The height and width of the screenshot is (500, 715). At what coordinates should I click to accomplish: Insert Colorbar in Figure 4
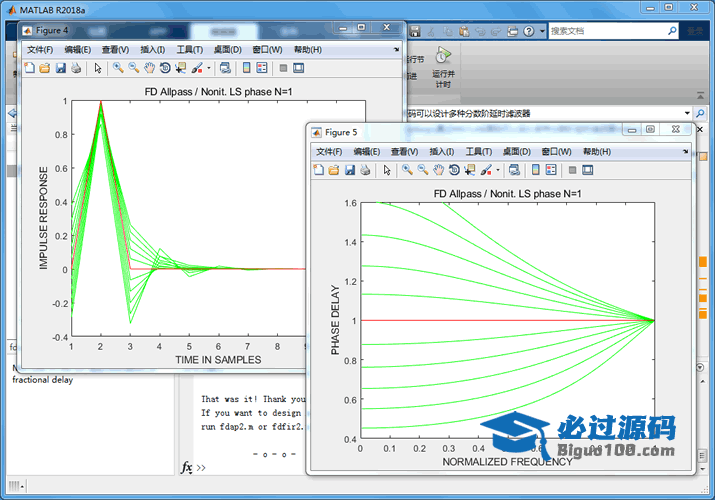(x=247, y=68)
